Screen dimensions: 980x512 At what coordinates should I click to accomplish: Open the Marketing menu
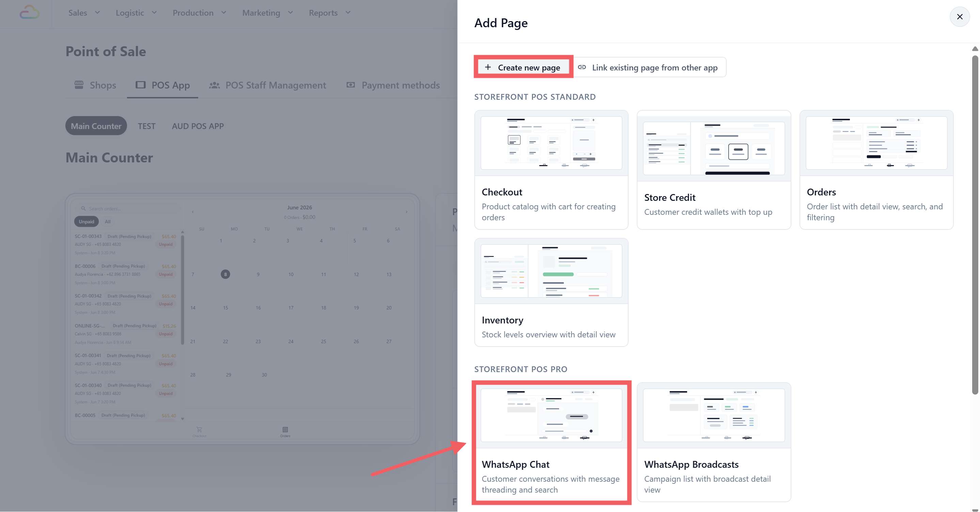[267, 13]
